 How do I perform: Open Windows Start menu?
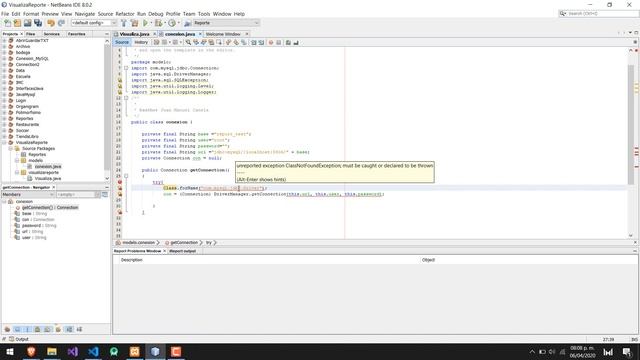(x=10, y=351)
